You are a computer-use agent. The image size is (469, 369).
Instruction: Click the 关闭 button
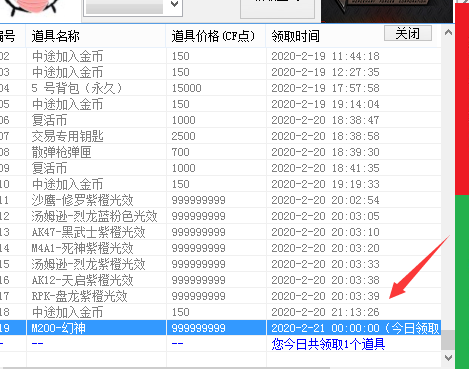point(408,33)
